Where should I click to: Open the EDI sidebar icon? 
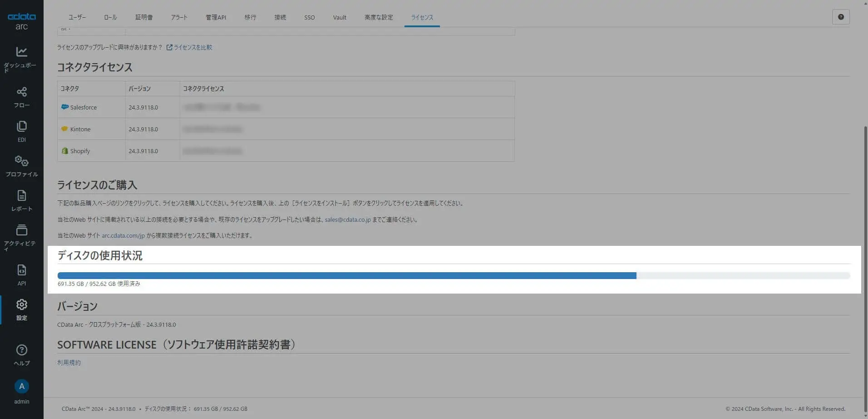pos(22,126)
